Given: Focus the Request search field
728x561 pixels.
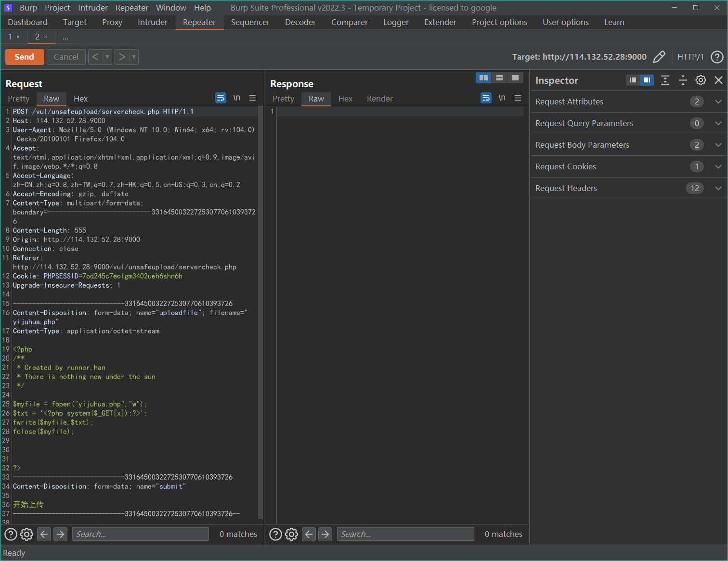Looking at the screenshot, I should 141,534.
